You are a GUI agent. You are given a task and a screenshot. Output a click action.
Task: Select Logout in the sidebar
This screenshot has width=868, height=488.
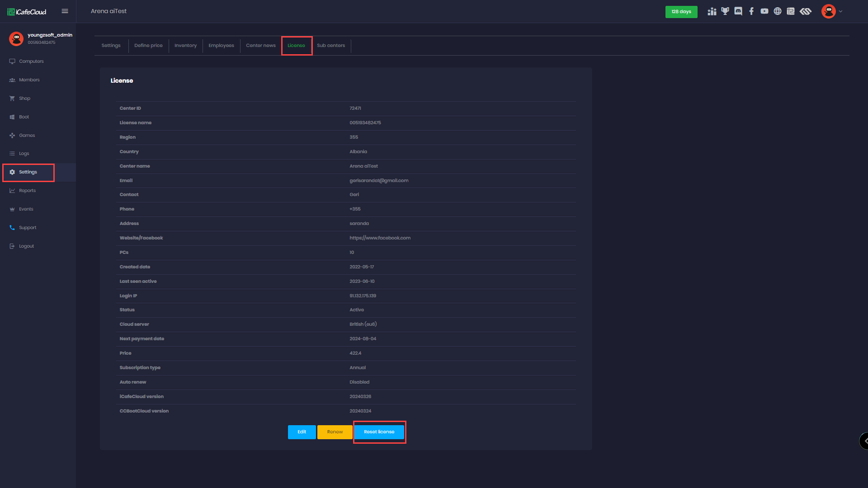[x=26, y=246]
